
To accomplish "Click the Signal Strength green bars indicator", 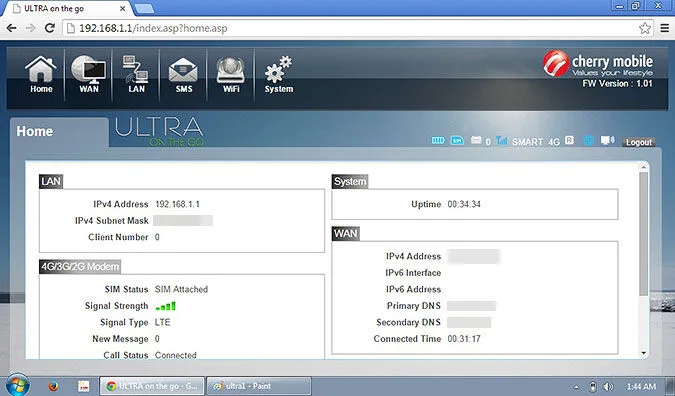I will pos(166,306).
